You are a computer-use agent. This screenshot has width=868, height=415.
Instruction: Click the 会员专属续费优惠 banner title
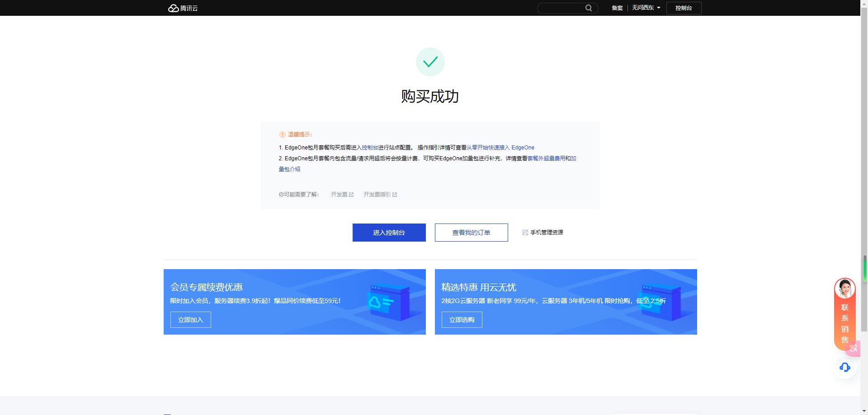click(207, 287)
